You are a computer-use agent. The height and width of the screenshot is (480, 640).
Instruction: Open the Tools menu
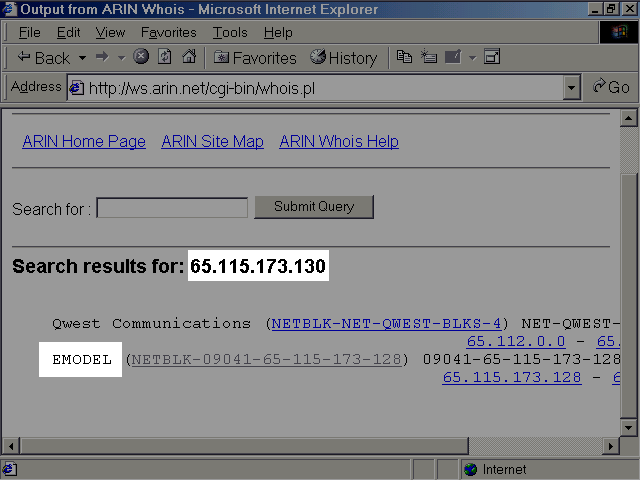click(x=230, y=32)
